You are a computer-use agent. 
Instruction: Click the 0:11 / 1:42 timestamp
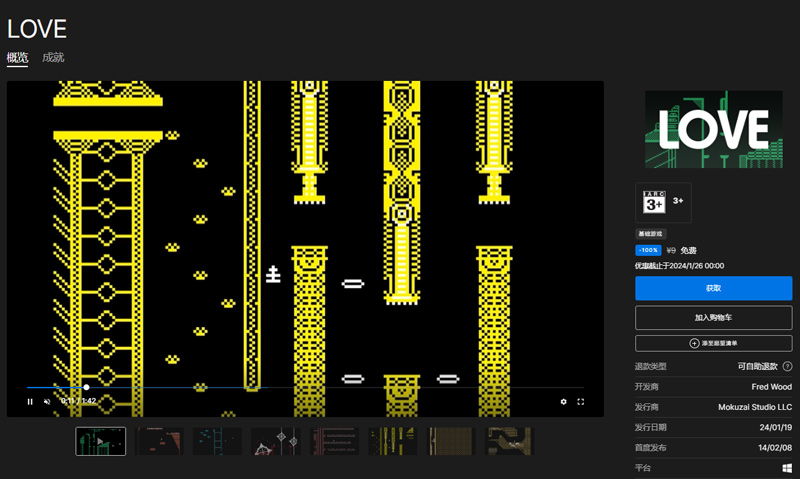(x=78, y=401)
